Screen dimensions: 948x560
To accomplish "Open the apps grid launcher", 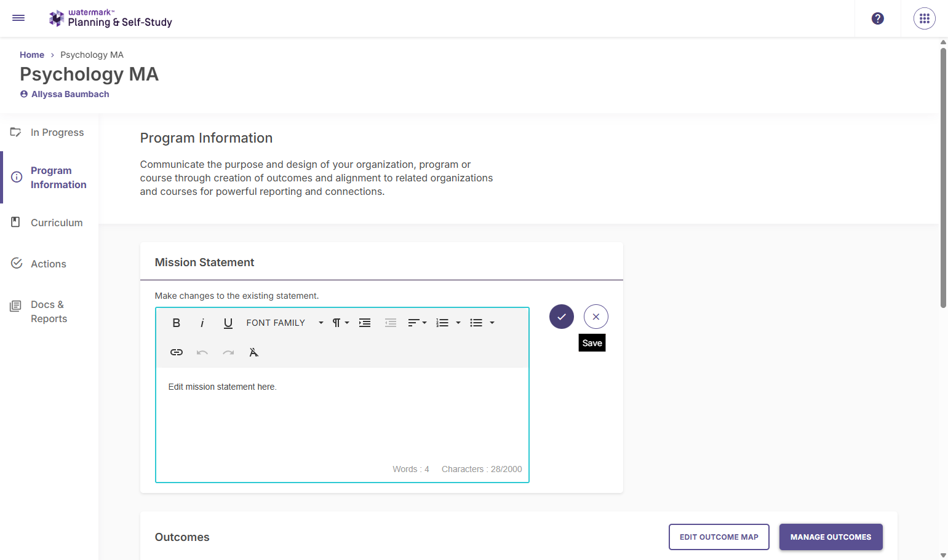I will 924,18.
